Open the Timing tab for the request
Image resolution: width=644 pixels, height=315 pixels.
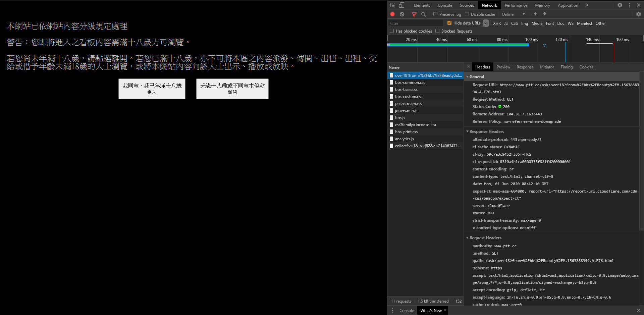pos(567,67)
